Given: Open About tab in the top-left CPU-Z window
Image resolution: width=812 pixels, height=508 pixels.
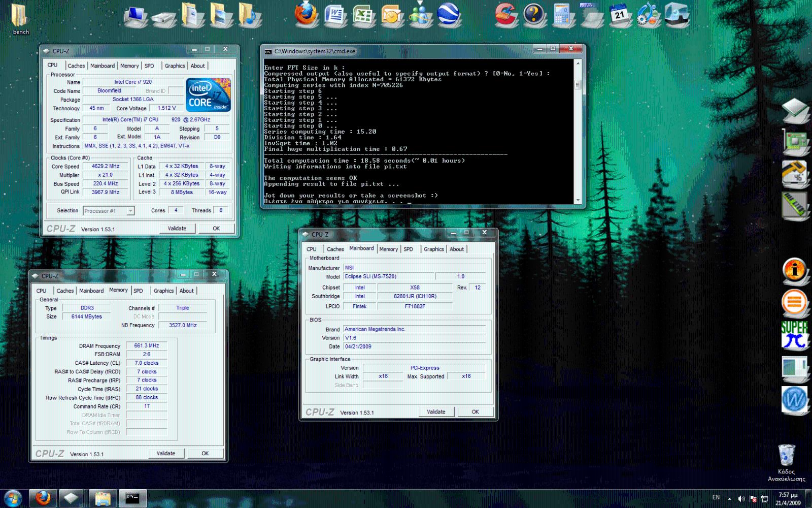Looking at the screenshot, I should [x=198, y=66].
